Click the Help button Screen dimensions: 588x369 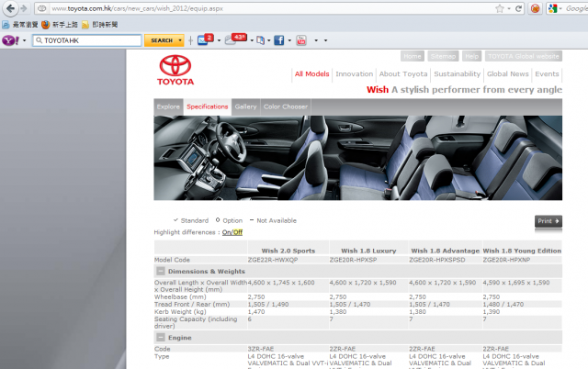(x=471, y=56)
